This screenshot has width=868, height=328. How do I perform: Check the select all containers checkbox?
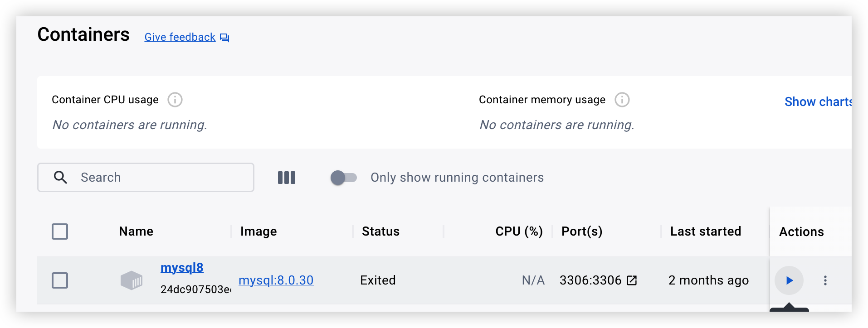pyautogui.click(x=60, y=232)
